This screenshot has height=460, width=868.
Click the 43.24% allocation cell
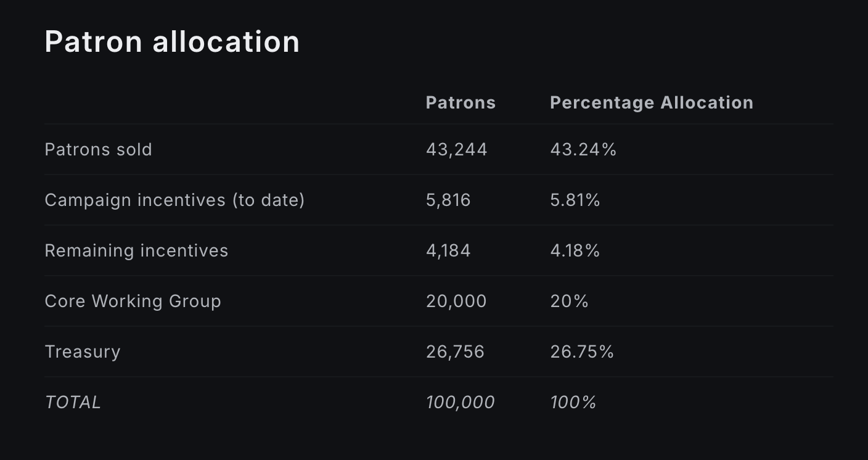[x=583, y=149]
